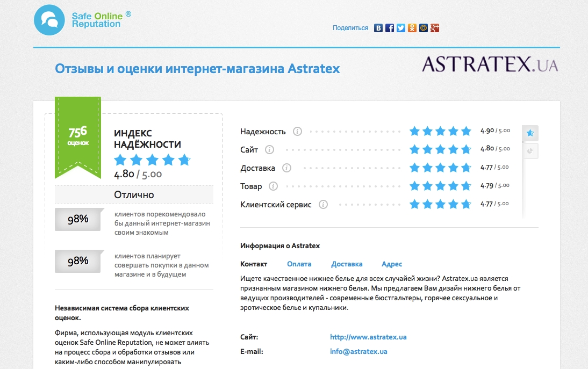588x369 pixels.
Task: Open info icon next to Товар
Action: click(x=273, y=186)
